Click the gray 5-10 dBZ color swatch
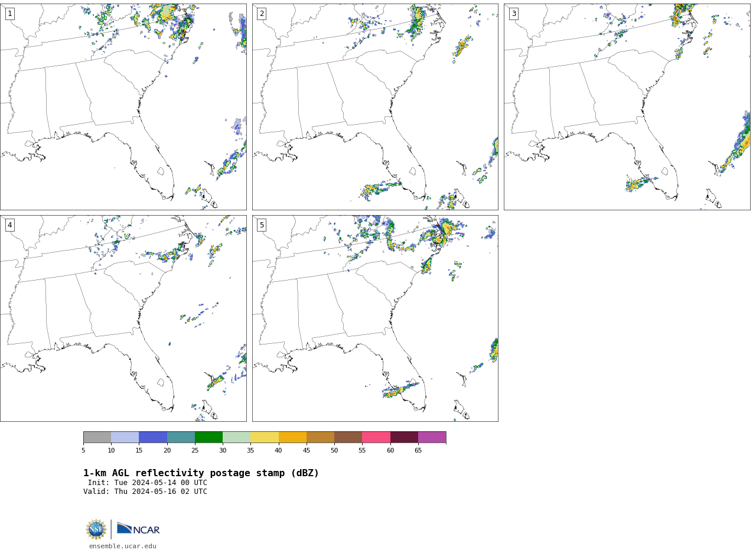Image resolution: width=756 pixels, height=553 pixels. (x=97, y=437)
